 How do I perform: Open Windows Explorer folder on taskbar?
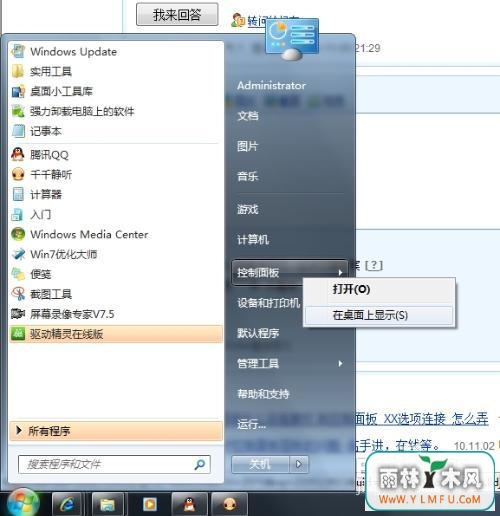click(x=107, y=504)
